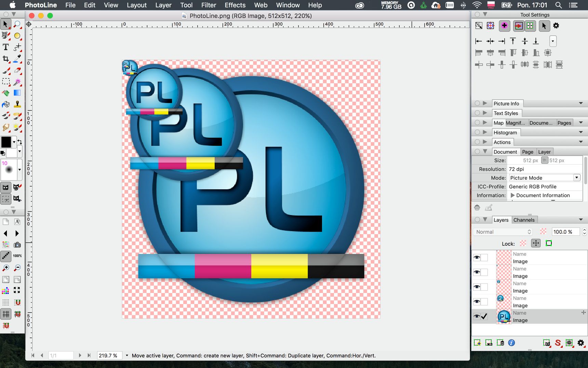
Task: Open the brush size preset dropdown arrow
Action: point(20,169)
